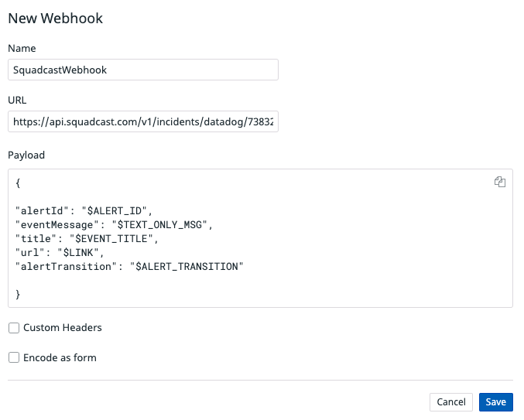Click the New Webhook heading
This screenshot has width=524, height=420.
coord(56,19)
